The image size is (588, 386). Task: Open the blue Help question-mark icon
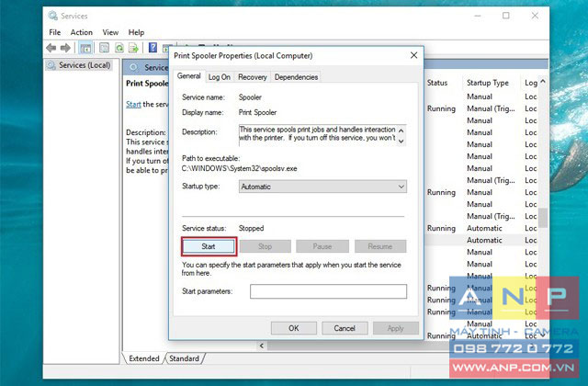pyautogui.click(x=153, y=47)
